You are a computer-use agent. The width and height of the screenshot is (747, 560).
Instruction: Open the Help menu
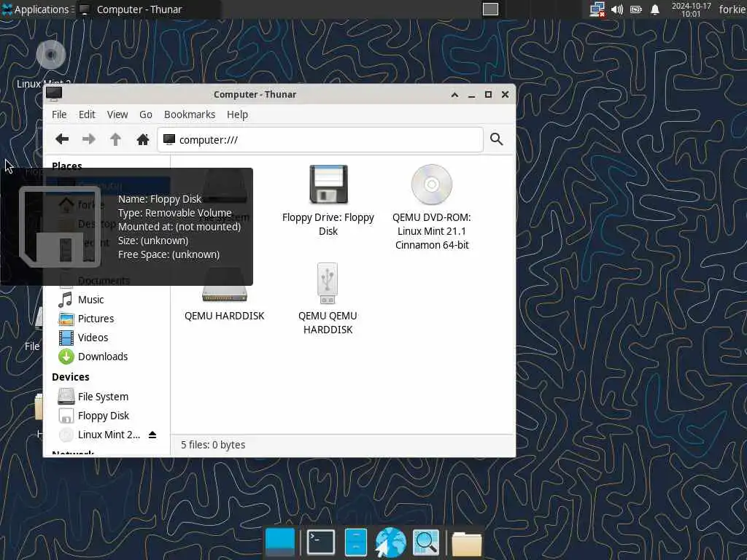[x=237, y=114]
